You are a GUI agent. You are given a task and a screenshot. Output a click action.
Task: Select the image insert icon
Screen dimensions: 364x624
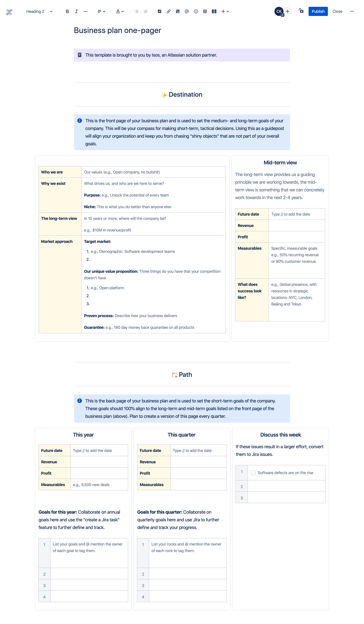(x=178, y=11)
